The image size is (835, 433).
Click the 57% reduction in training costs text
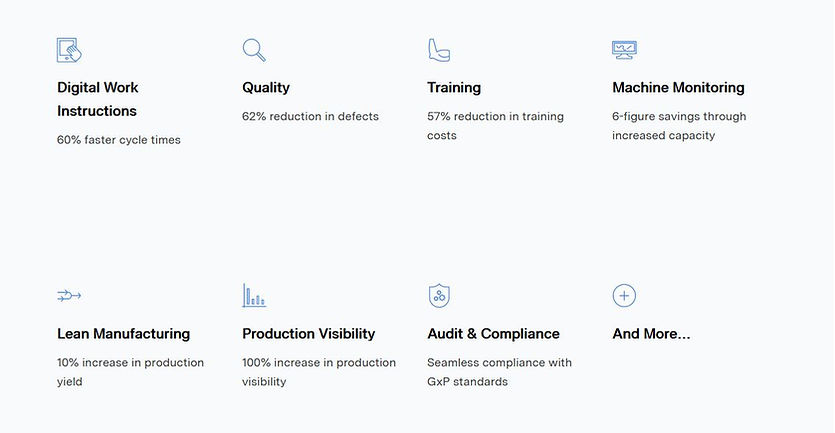pos(495,126)
